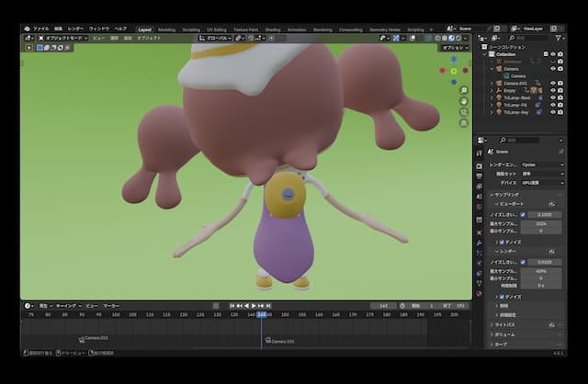Open the キーイング menu in timeline
Image resolution: width=588 pixels, height=384 pixels.
pyautogui.click(x=67, y=305)
